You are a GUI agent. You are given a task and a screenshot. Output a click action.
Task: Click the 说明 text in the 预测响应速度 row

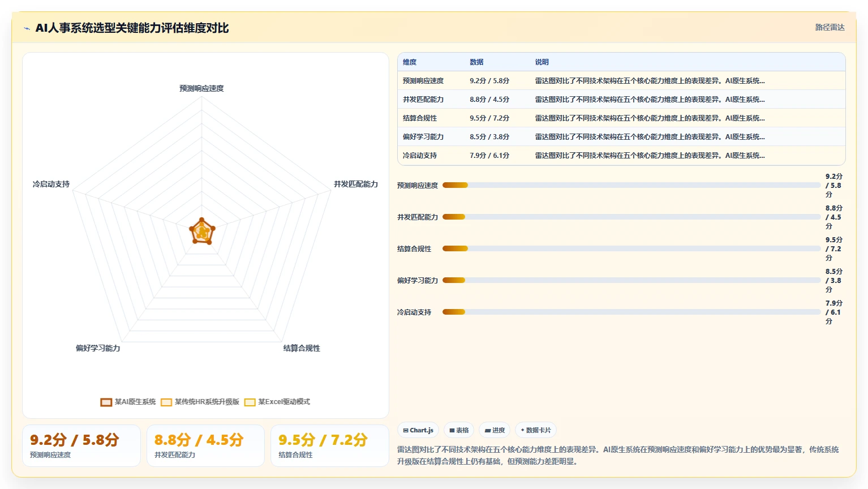[650, 81]
